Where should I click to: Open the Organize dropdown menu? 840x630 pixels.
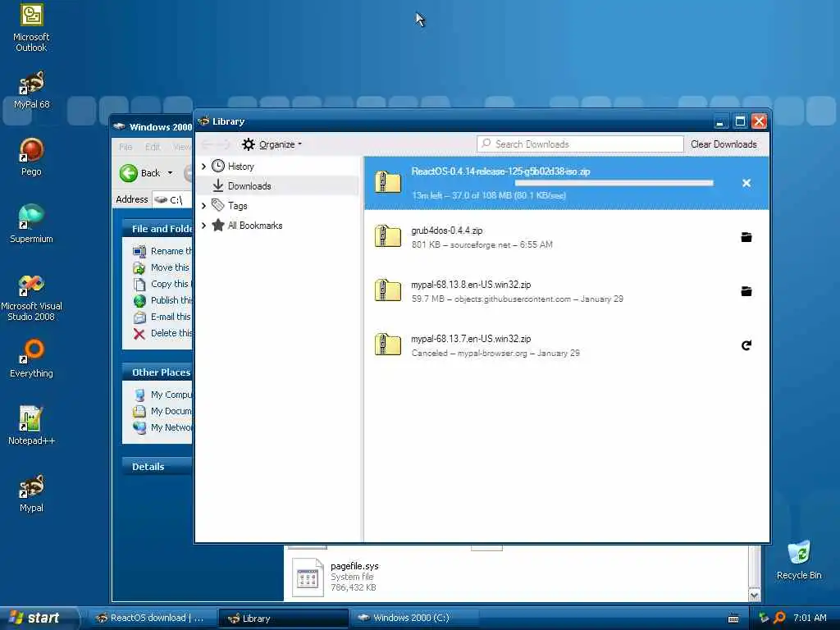pos(272,144)
